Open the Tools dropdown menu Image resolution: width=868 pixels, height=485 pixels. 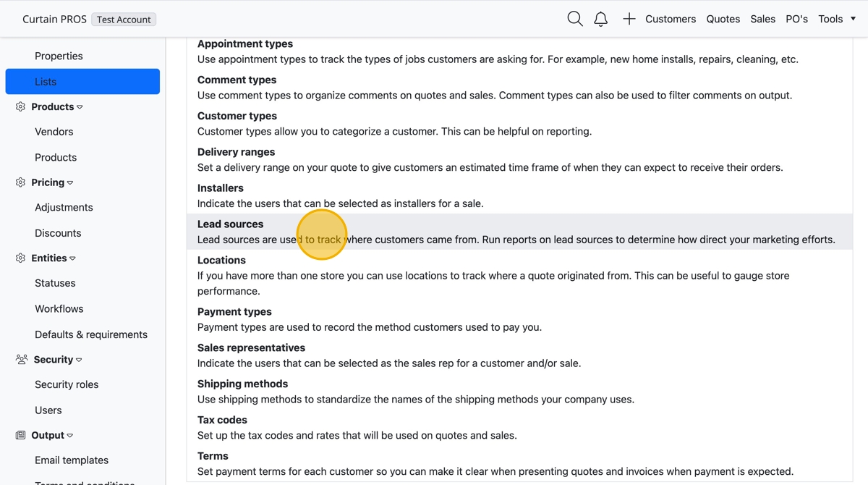click(x=837, y=19)
